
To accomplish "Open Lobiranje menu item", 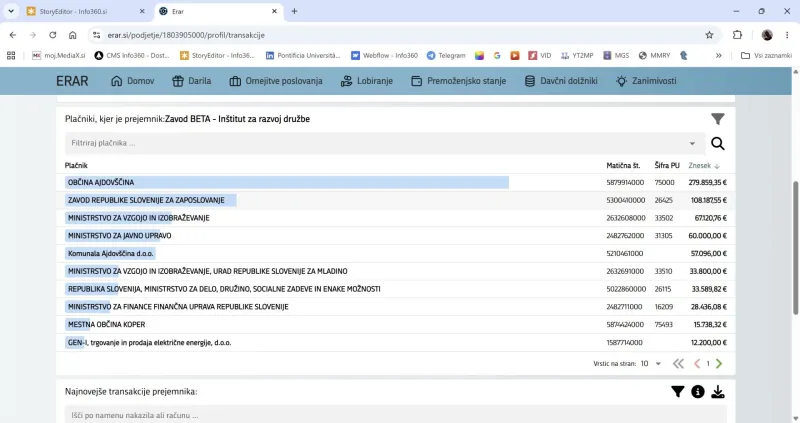I will click(x=367, y=81).
